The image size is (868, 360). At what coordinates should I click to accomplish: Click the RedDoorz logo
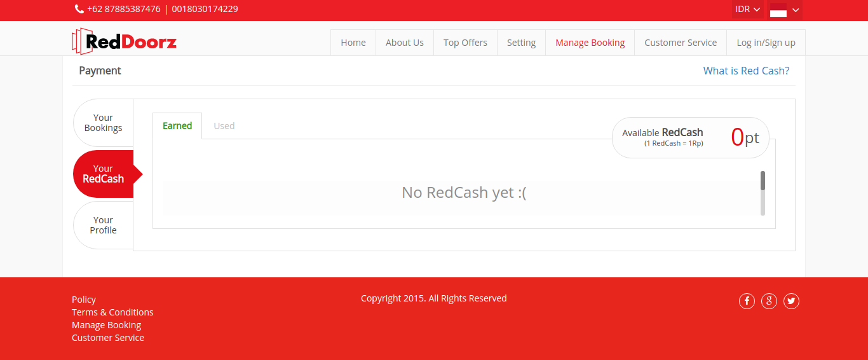click(x=125, y=42)
